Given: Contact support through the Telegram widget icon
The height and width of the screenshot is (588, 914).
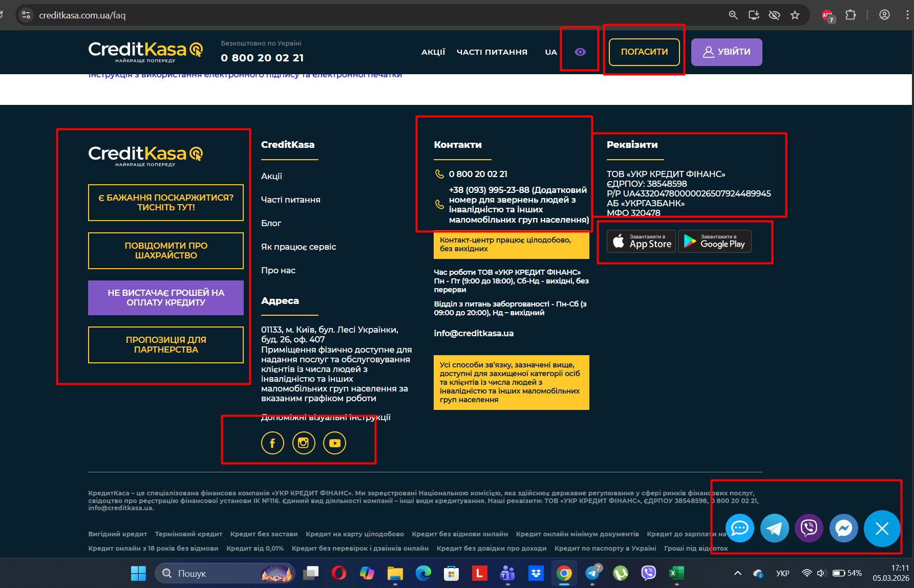Looking at the screenshot, I should point(774,528).
